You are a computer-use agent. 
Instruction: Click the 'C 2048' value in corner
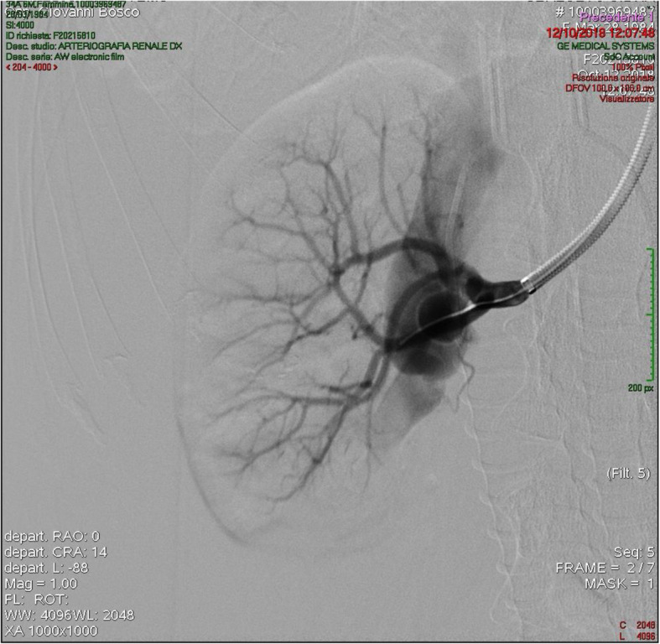pyautogui.click(x=637, y=625)
